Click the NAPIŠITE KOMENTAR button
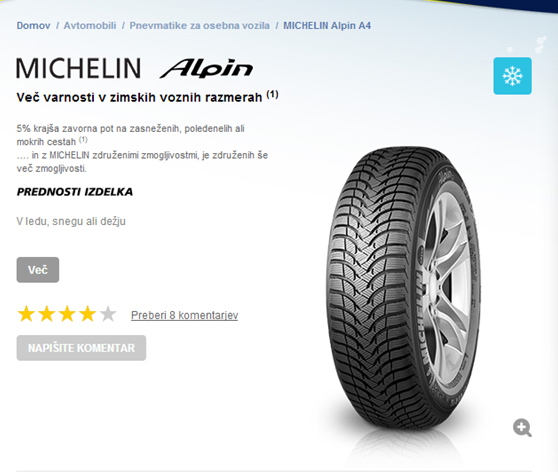 [x=81, y=348]
